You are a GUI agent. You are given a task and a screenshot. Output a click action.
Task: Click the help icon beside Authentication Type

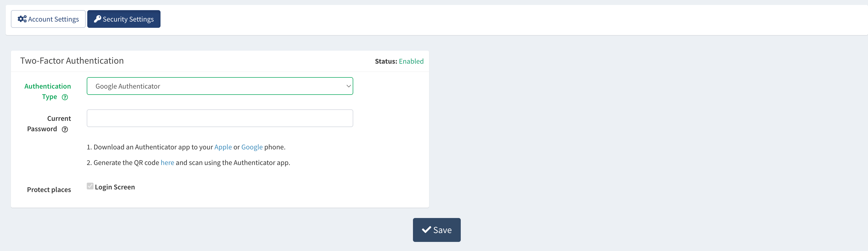[x=65, y=97]
